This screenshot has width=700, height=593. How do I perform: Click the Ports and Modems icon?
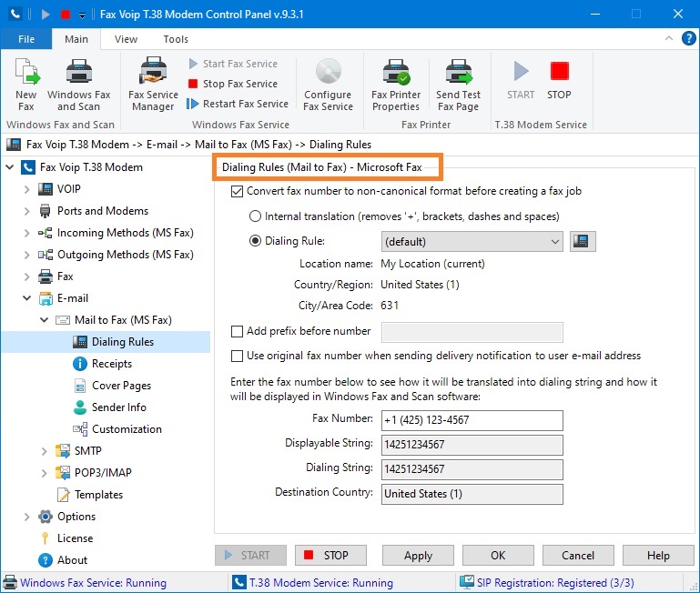point(46,211)
